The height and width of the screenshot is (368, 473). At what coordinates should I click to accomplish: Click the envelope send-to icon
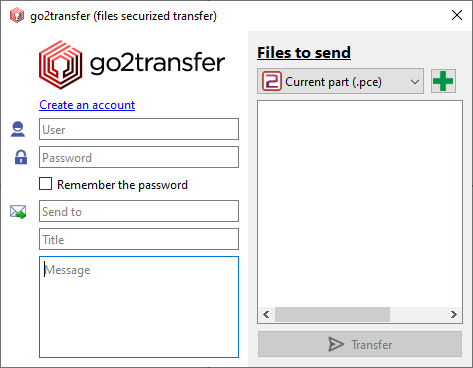click(x=18, y=212)
